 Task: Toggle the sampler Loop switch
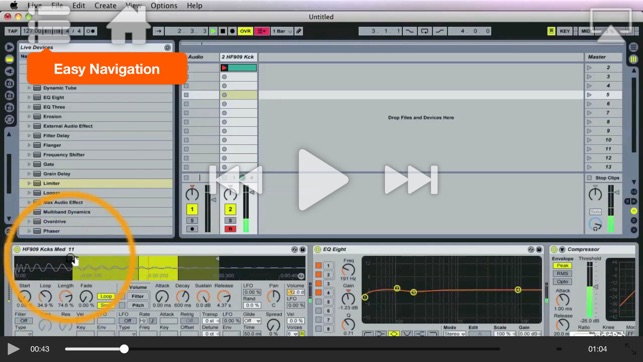(106, 296)
